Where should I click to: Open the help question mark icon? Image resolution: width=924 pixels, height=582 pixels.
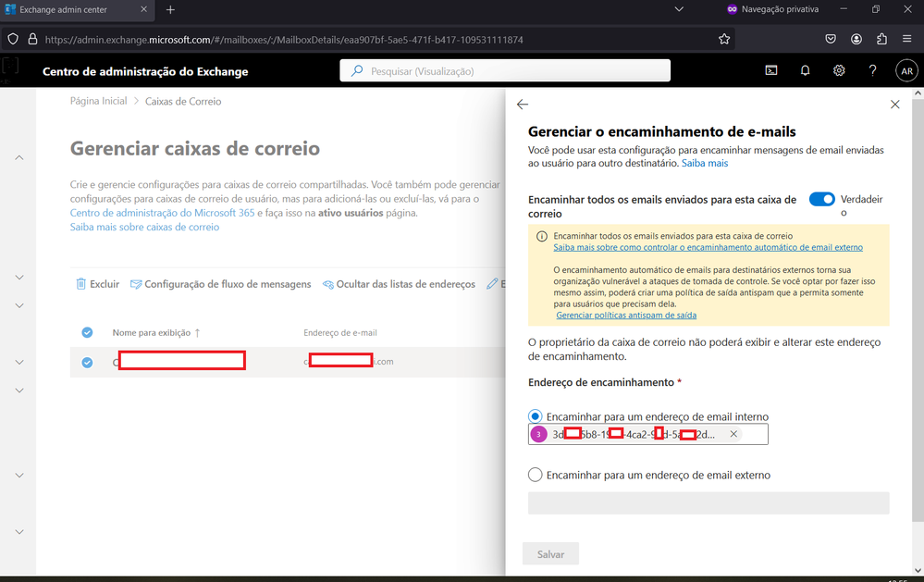coord(873,70)
